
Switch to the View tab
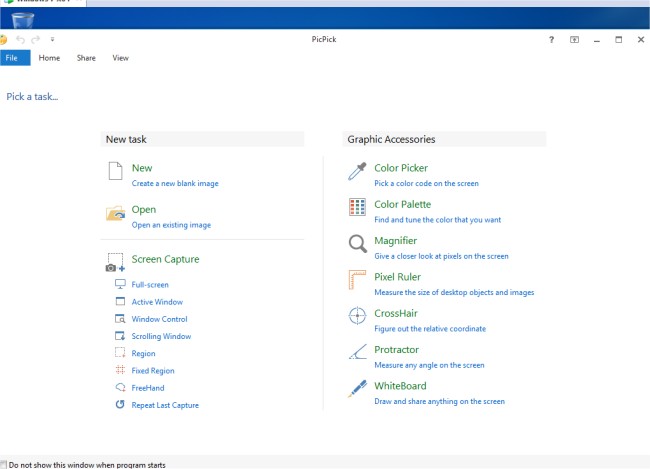point(120,58)
